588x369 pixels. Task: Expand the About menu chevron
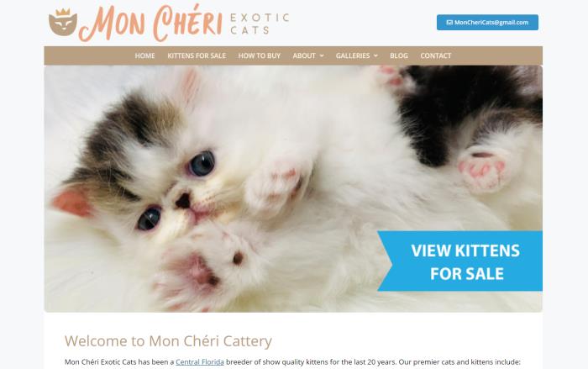(x=322, y=56)
